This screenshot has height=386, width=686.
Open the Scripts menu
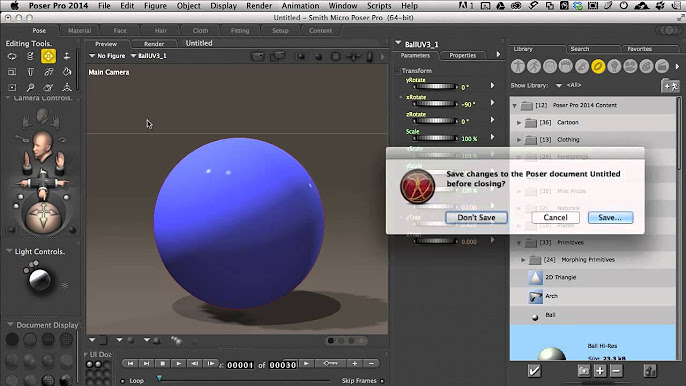[x=379, y=6]
